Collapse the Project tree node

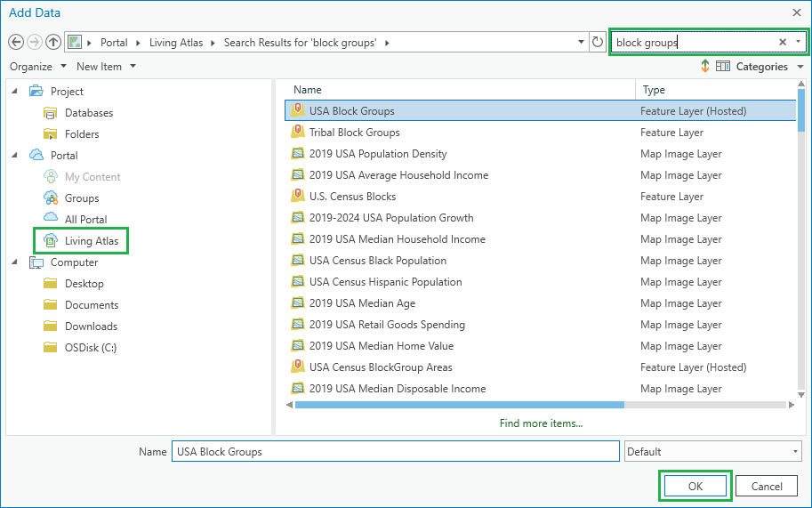pyautogui.click(x=15, y=92)
